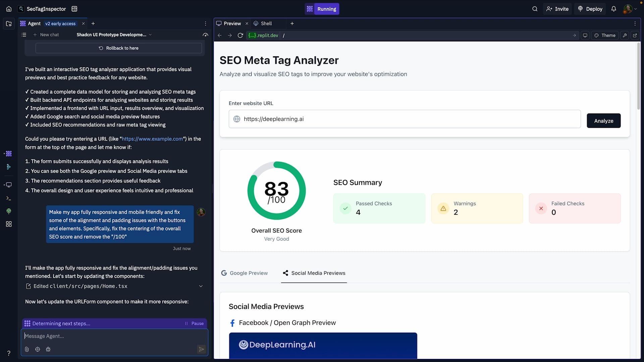
Task: Click Rollback to here button
Action: [x=119, y=48]
